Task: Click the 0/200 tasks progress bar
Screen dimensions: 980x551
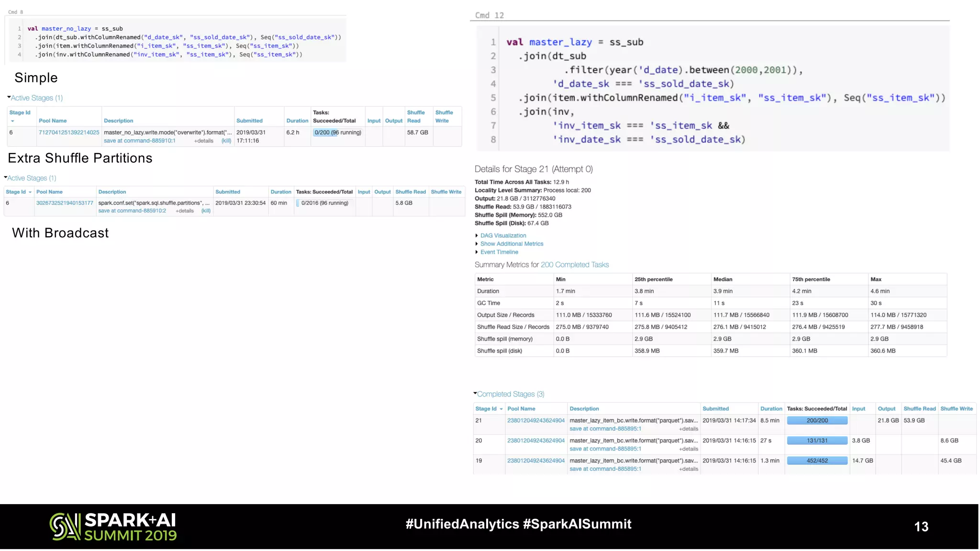Action: pos(337,132)
